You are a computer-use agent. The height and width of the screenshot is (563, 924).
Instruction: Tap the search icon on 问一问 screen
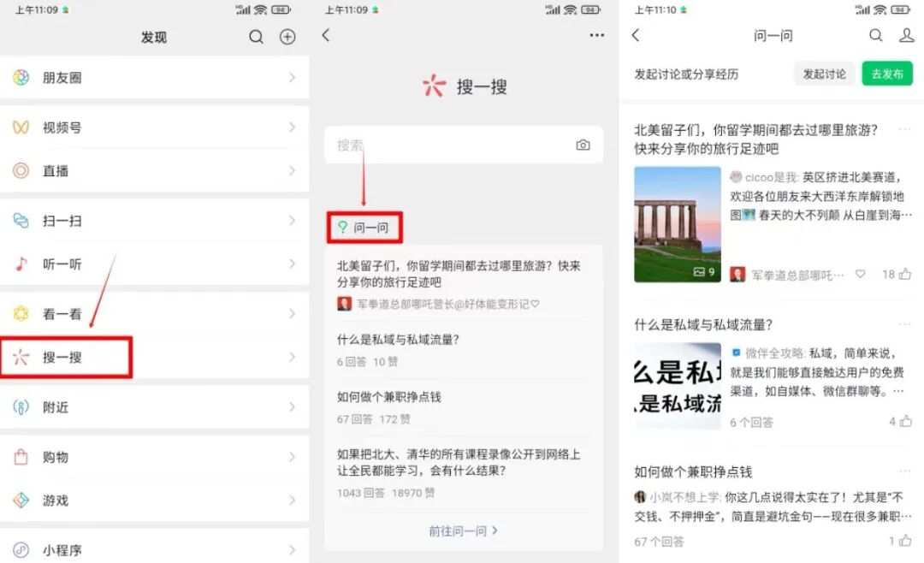click(876, 35)
